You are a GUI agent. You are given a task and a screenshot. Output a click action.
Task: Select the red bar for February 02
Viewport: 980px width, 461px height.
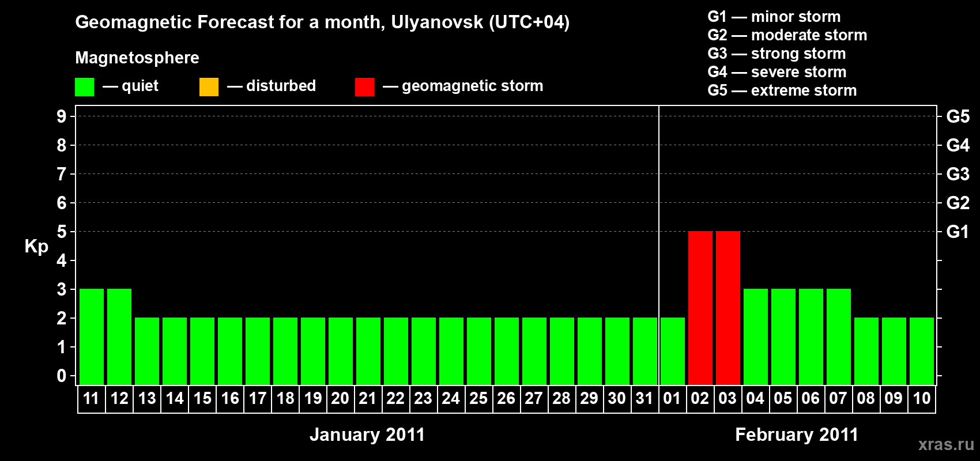click(700, 308)
